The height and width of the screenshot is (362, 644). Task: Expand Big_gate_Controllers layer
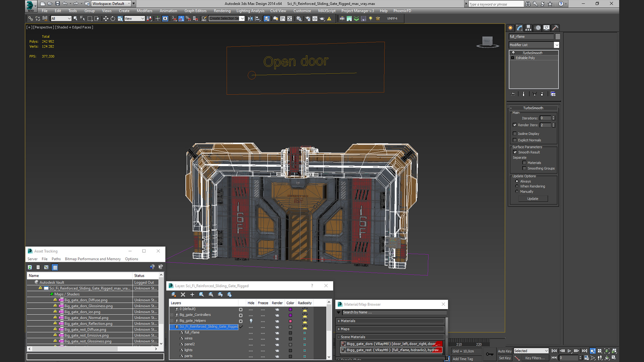pos(172,315)
